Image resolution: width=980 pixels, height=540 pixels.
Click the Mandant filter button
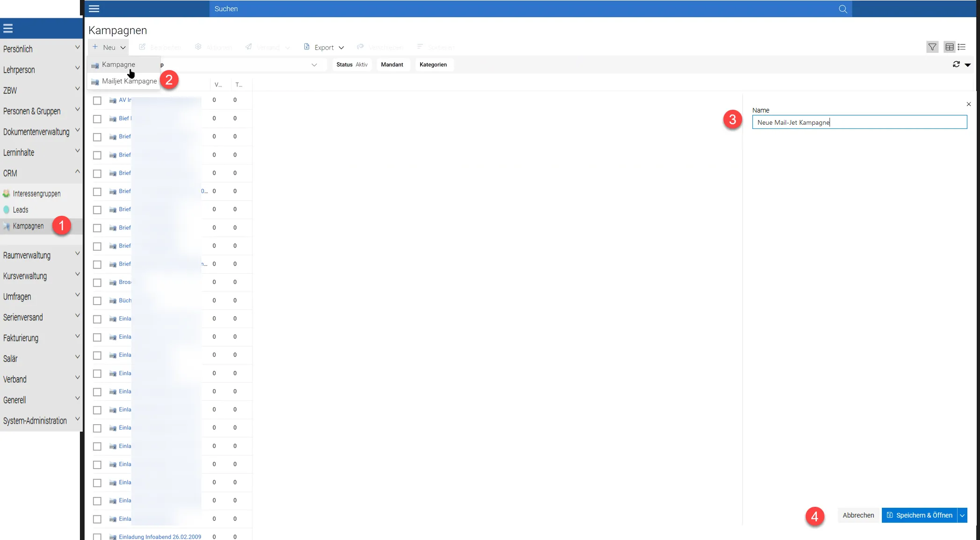(392, 64)
